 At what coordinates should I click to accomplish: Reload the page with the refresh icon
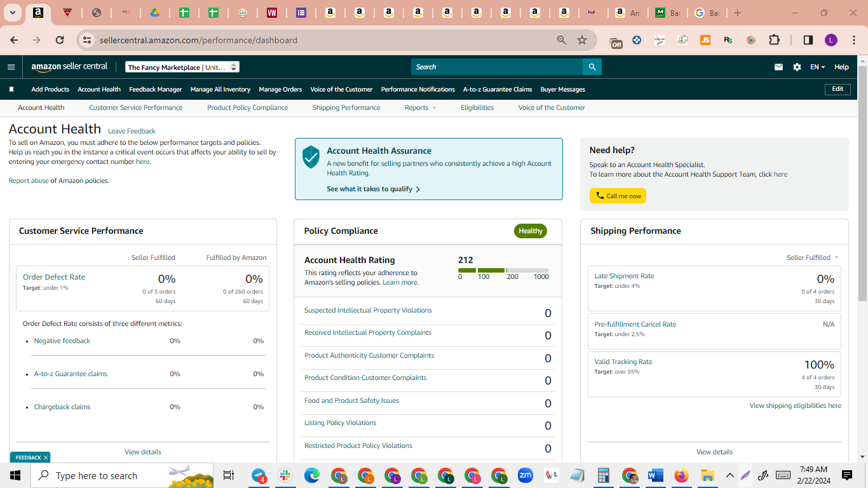(x=60, y=40)
